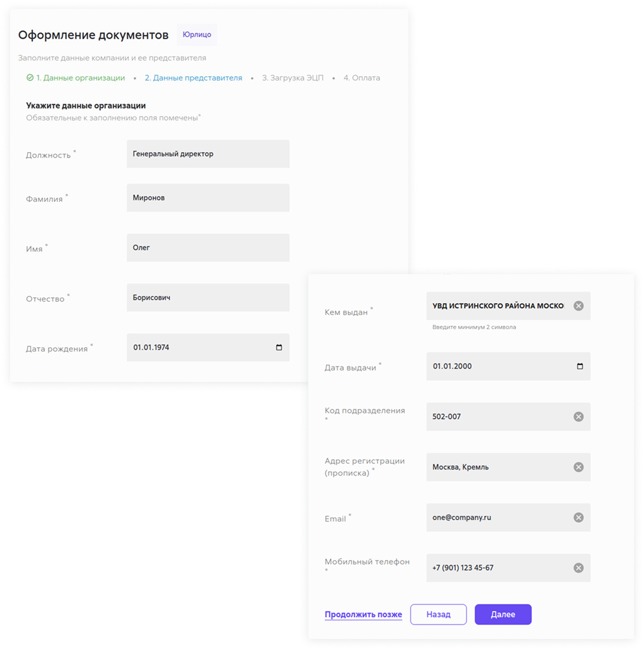This screenshot has width=644, height=650.
Task: Focus the Должность input field
Action: pyautogui.click(x=208, y=154)
